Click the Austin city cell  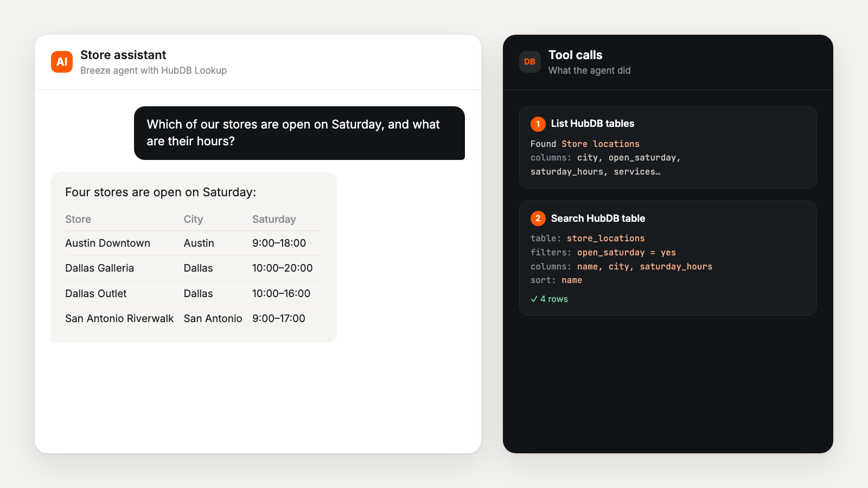pos(199,243)
